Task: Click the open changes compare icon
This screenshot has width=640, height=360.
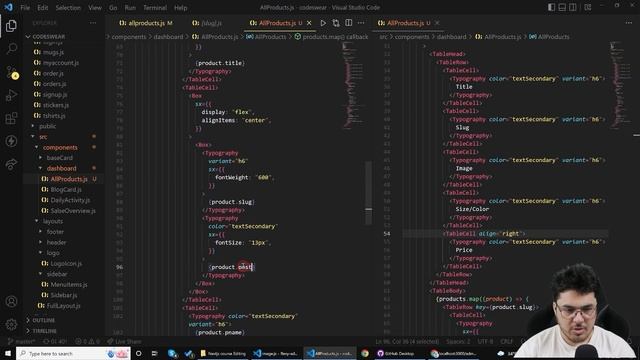Action: 336,23
